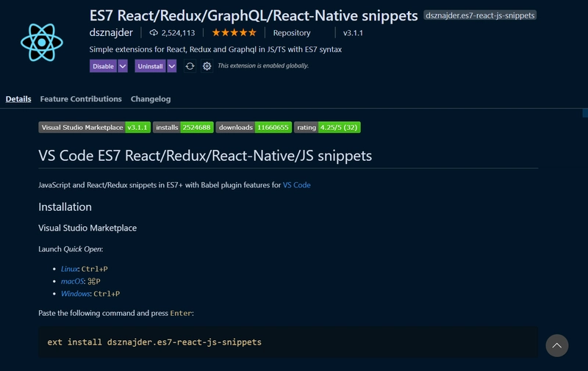Open the macOS link in the list

pyautogui.click(x=72, y=281)
